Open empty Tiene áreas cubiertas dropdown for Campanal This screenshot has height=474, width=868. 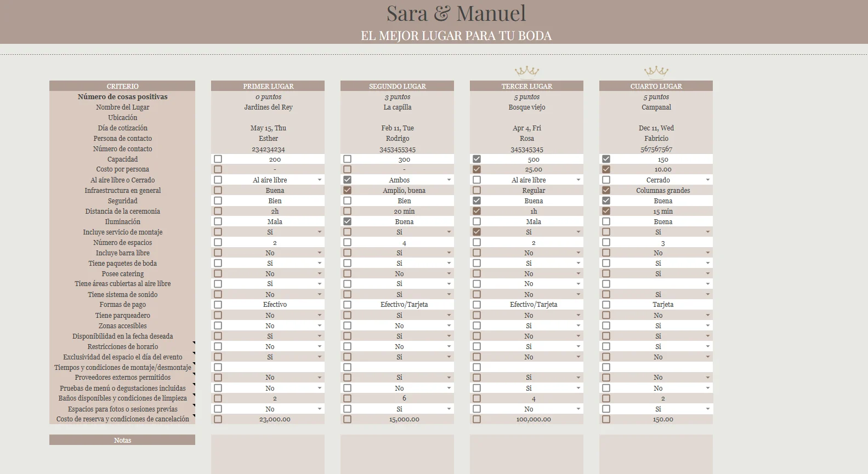[x=708, y=284]
